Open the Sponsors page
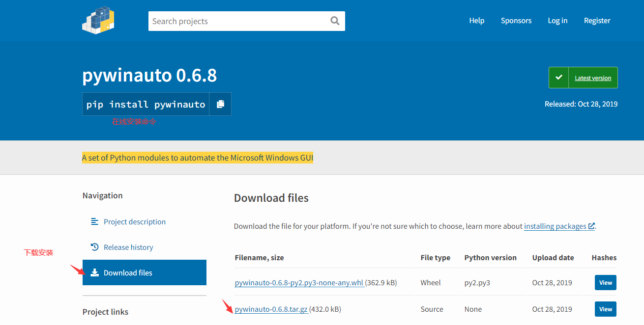This screenshot has width=644, height=325. [516, 21]
